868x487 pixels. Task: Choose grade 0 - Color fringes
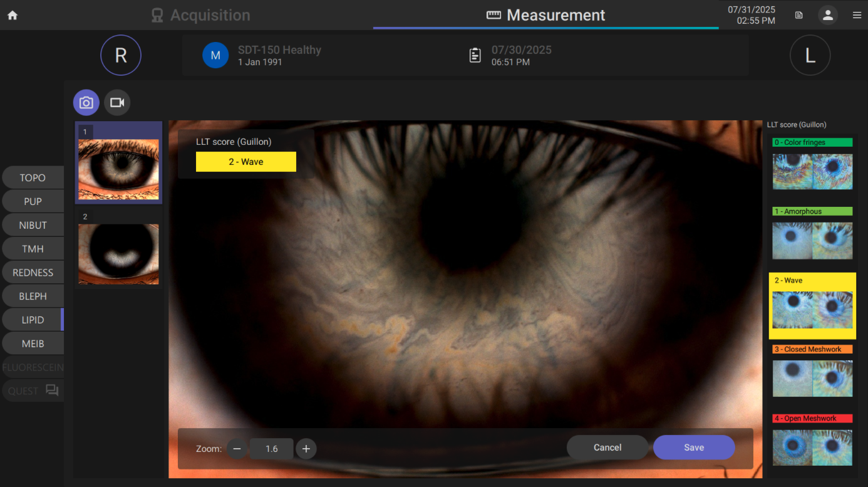coord(812,164)
